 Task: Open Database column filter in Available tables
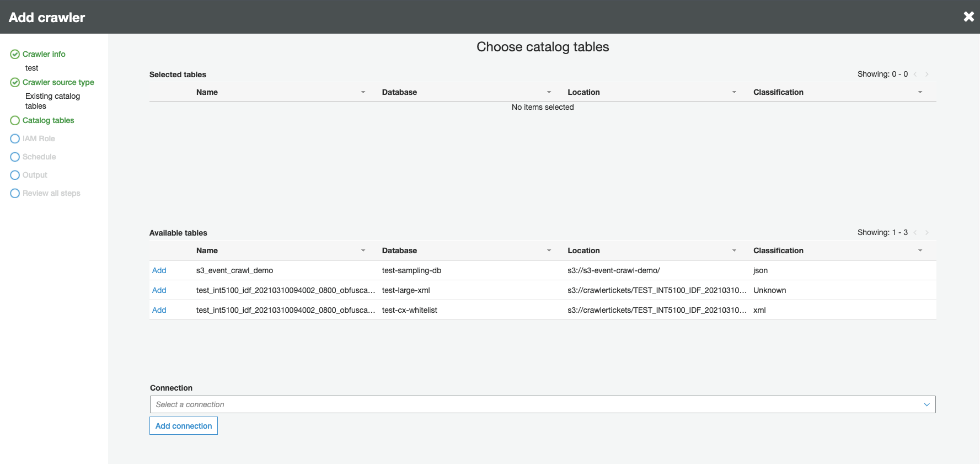point(549,250)
